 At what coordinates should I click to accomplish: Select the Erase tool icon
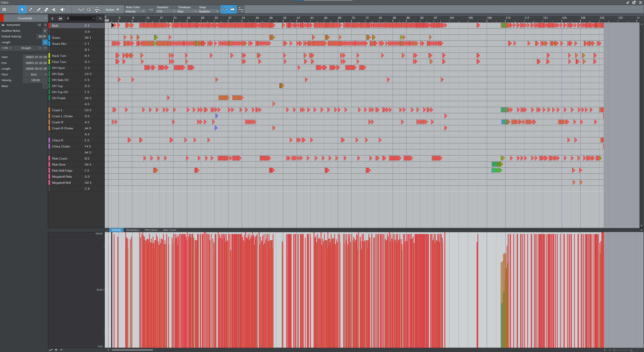(47, 9)
